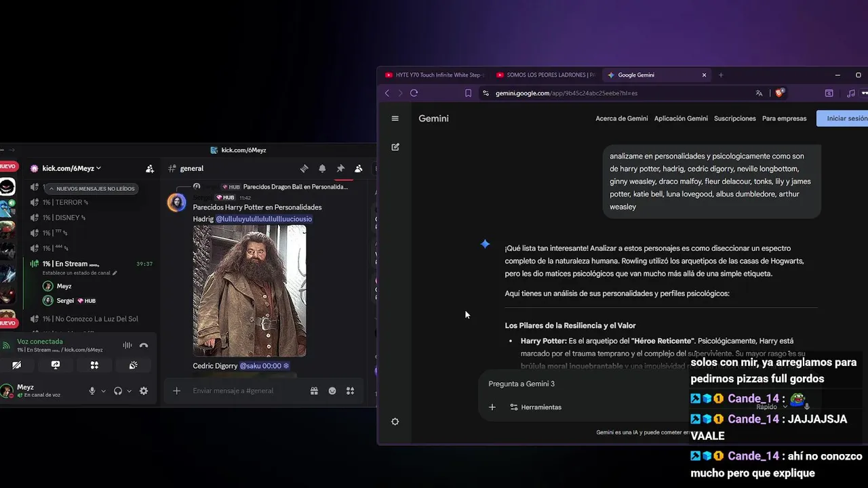Open Gemini Rápido model selector
Viewport: 868px width, 488px height.
point(772,407)
